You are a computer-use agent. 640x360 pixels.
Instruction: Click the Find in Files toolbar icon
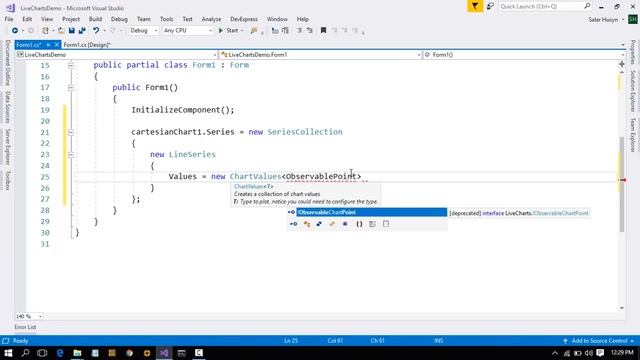pyautogui.click(x=254, y=31)
